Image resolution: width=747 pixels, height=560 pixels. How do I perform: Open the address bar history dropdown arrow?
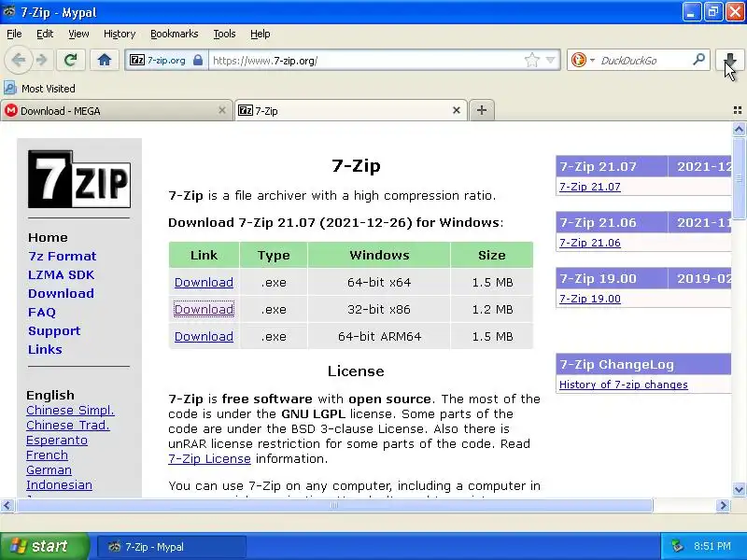550,60
